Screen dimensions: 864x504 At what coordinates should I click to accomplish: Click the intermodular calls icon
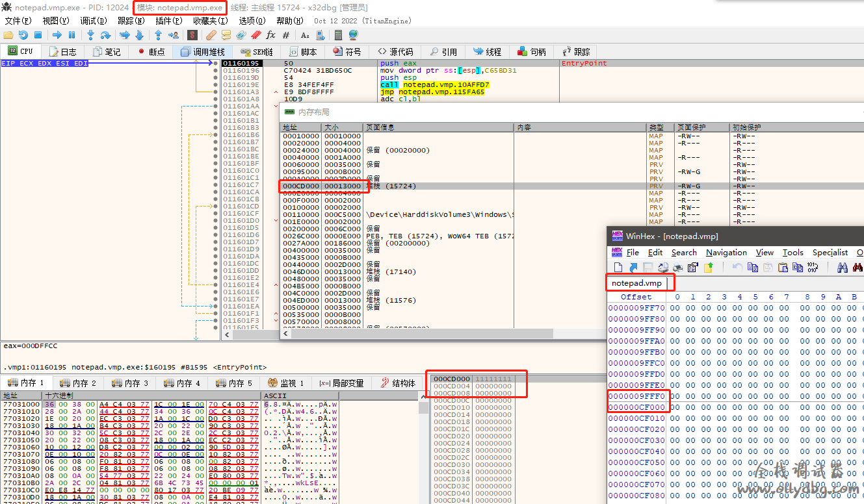click(x=320, y=35)
